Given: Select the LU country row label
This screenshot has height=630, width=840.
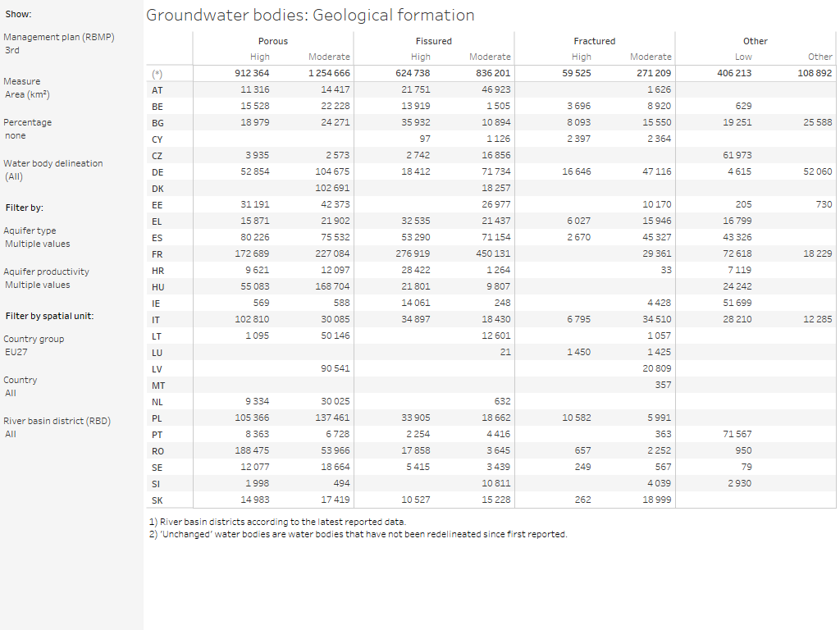Looking at the screenshot, I should coord(157,353).
